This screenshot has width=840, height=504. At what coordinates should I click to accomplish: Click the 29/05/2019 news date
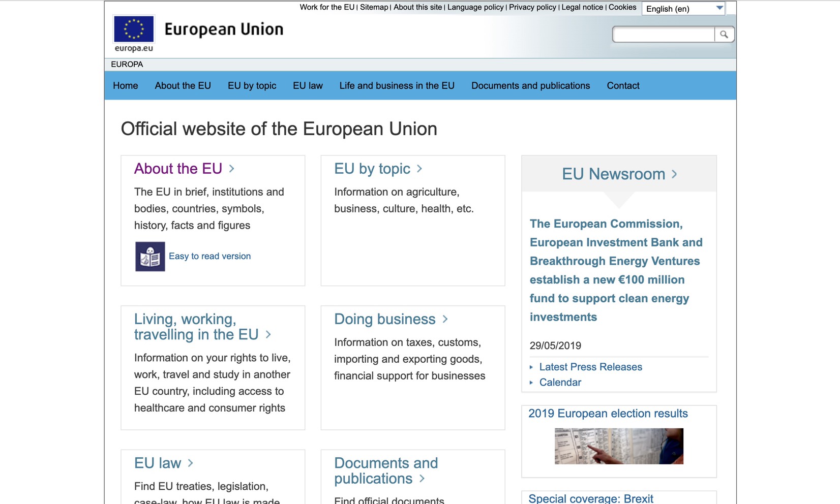(555, 346)
